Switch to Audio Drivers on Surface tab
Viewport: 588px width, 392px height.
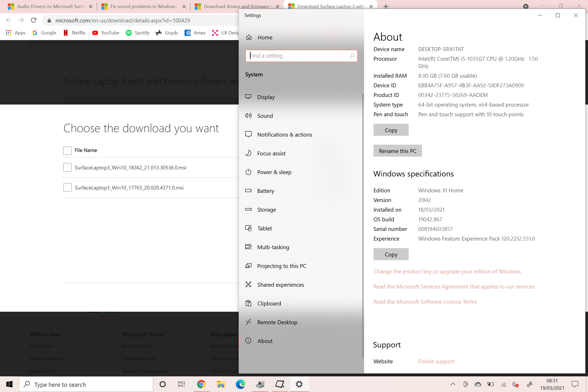(x=51, y=6)
